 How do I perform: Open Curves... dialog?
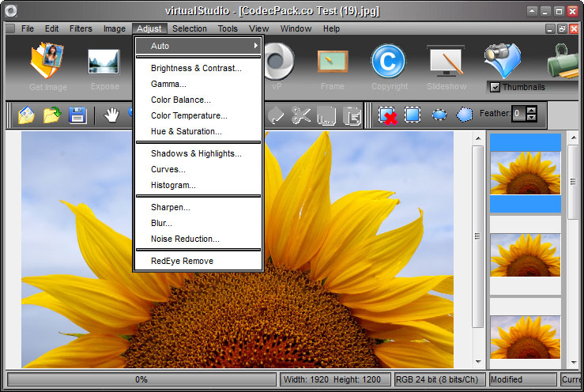(x=198, y=170)
